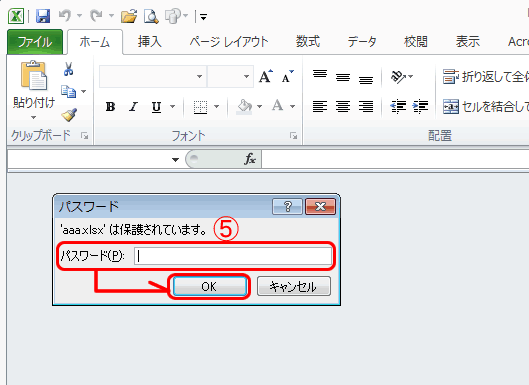Viewport: 529px width, 385px height.
Task: Click the Undo arrow icon
Action: 64,16
